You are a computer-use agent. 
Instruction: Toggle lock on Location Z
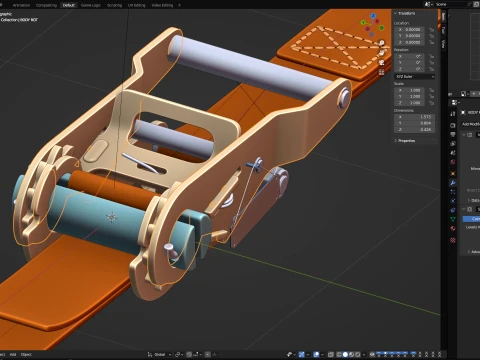click(431, 42)
